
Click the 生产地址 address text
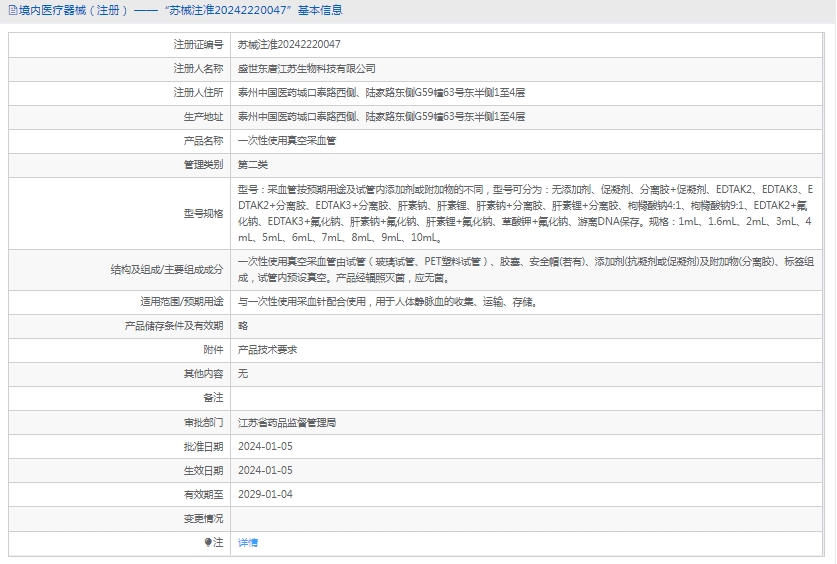pos(381,117)
